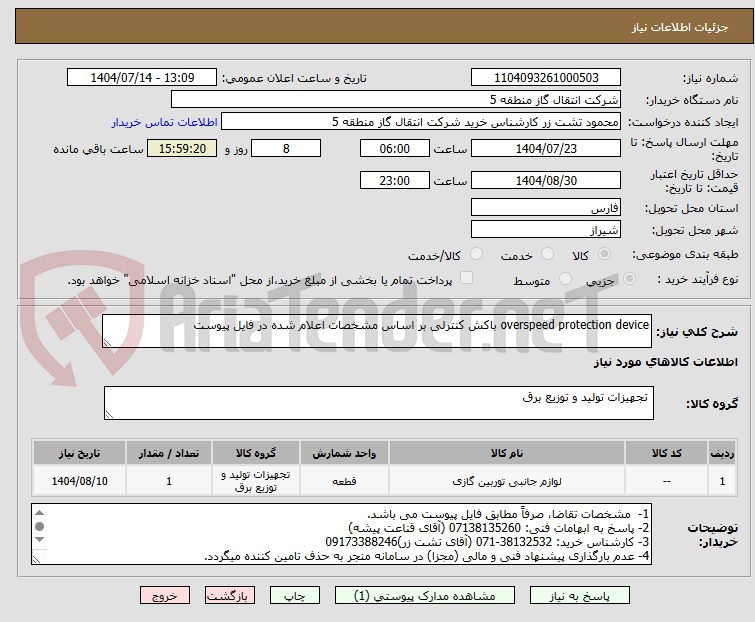The image size is (755, 622).
Task: Select the کالا radio button
Action: 604,254
